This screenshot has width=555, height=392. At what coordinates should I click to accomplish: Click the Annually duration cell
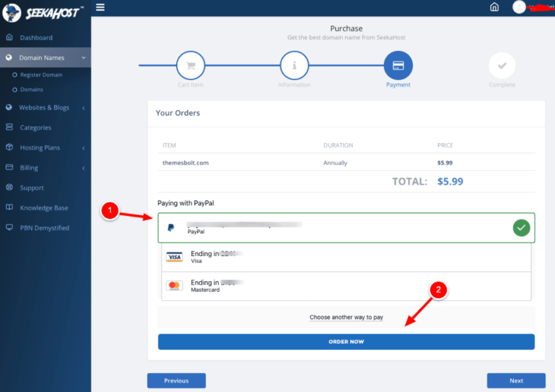[x=335, y=162]
